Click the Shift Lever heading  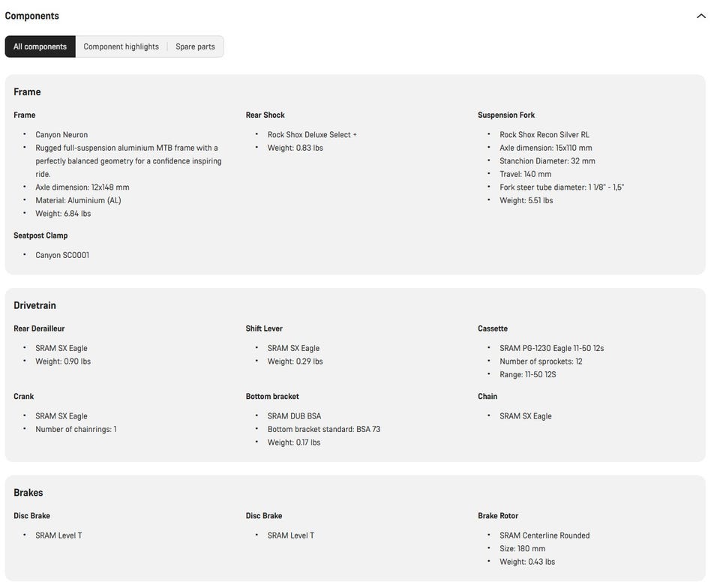264,328
